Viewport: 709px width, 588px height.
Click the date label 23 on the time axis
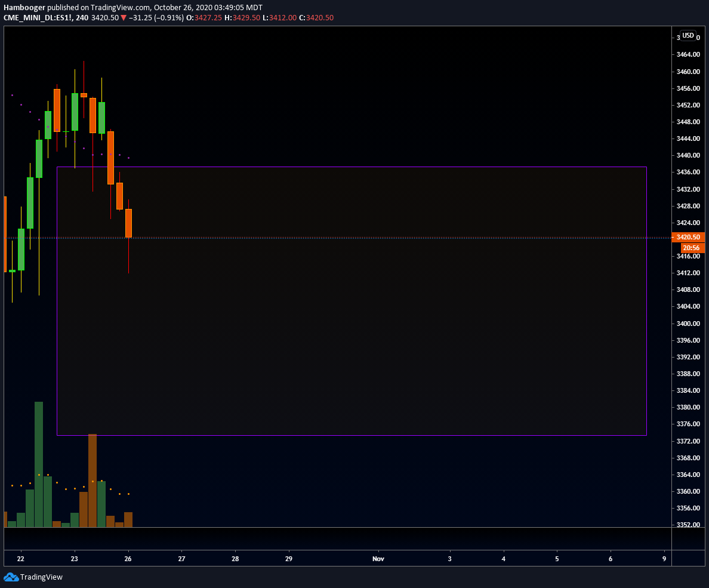[74, 559]
